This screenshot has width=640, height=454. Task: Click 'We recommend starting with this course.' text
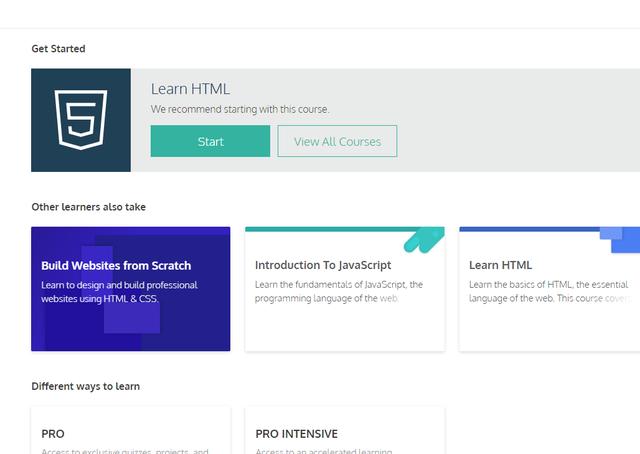(x=240, y=109)
